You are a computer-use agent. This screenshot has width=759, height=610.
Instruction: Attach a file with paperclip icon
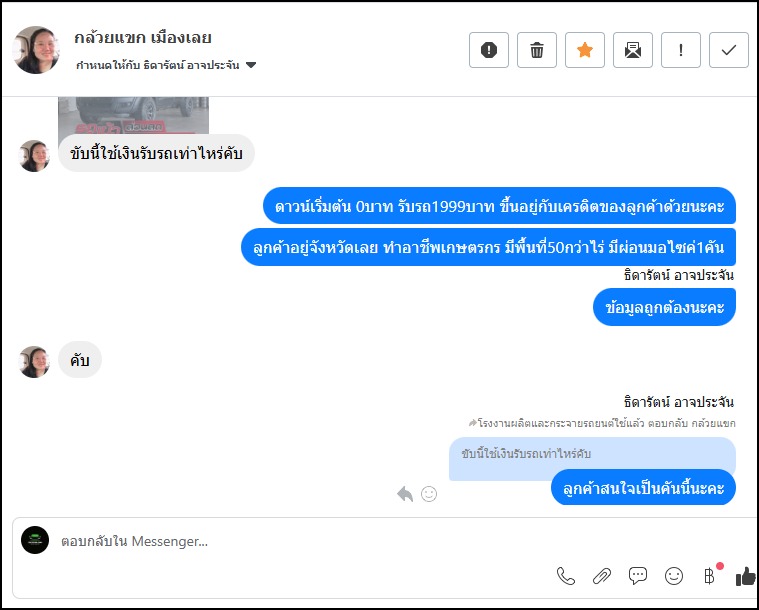(x=602, y=576)
